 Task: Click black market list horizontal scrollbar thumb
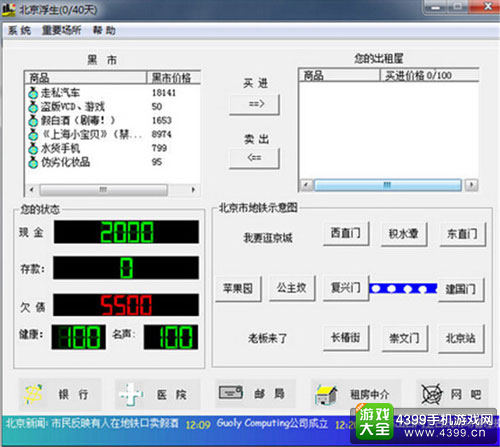coord(103,190)
